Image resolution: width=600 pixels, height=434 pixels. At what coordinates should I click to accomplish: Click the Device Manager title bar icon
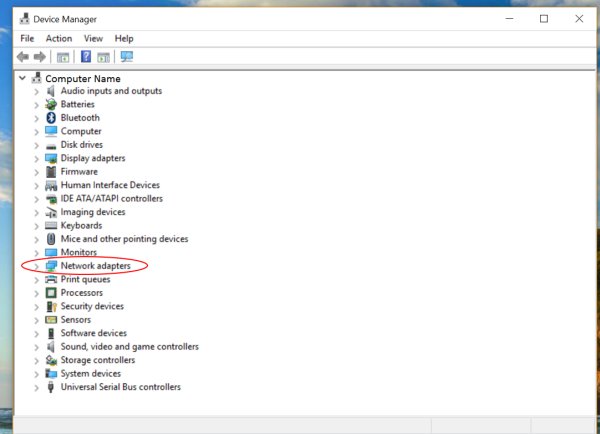(24, 19)
